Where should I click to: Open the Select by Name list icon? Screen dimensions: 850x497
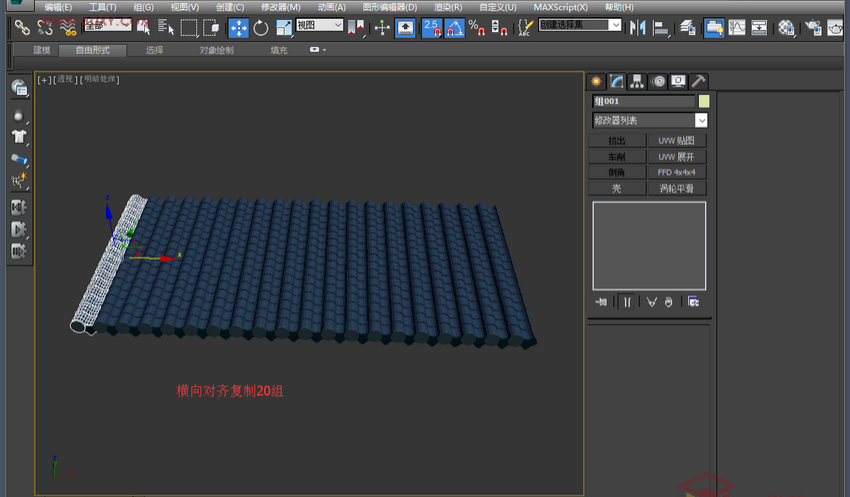coord(165,27)
